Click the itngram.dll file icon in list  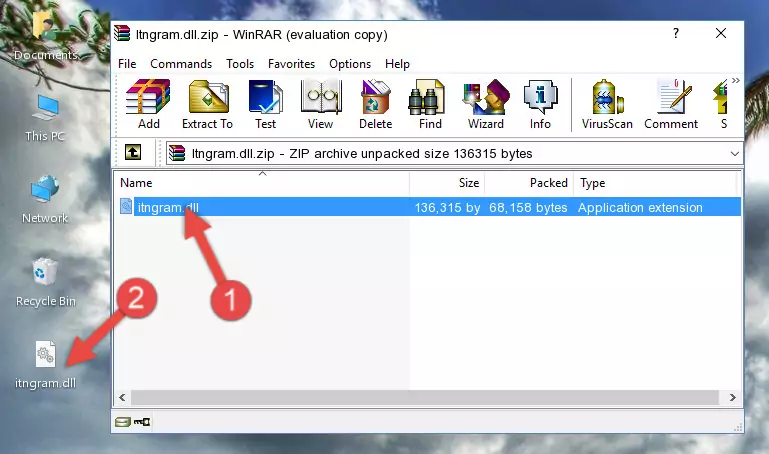tap(126, 206)
